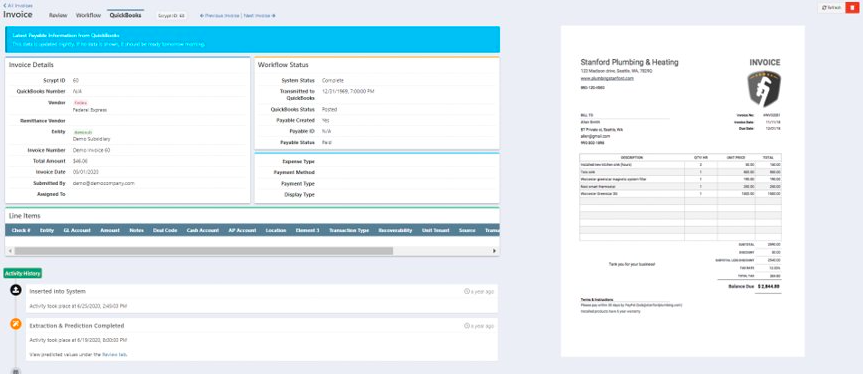Click the Fedex vendor tag
Viewport: 863px width, 374px height.
(x=80, y=103)
